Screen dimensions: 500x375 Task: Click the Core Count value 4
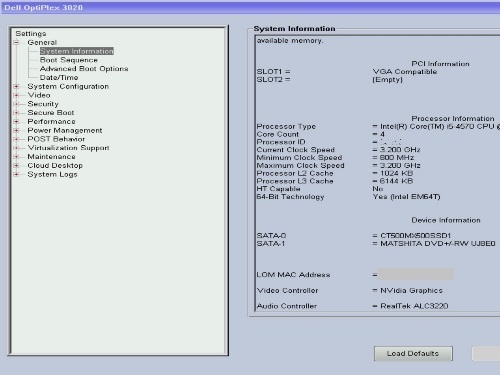(x=382, y=134)
